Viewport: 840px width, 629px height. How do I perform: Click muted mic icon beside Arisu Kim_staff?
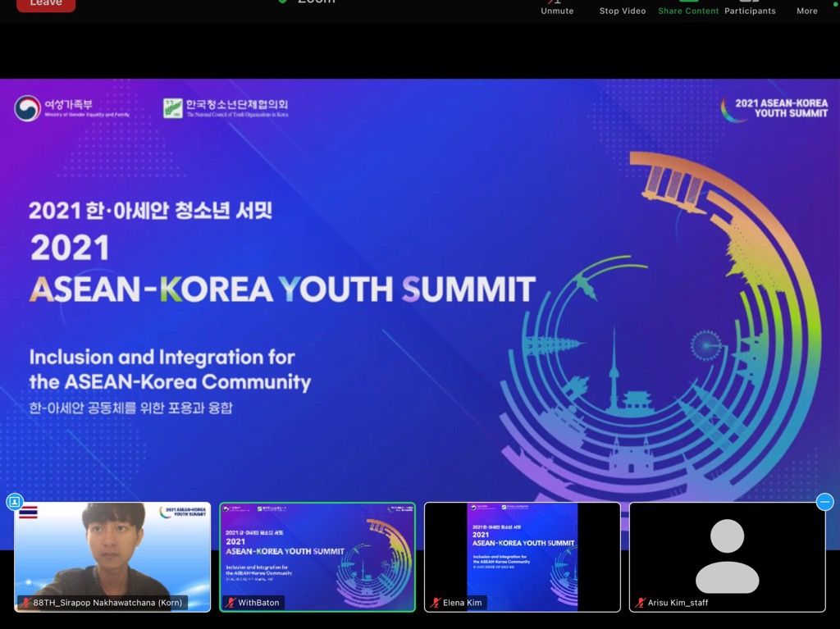tap(641, 603)
